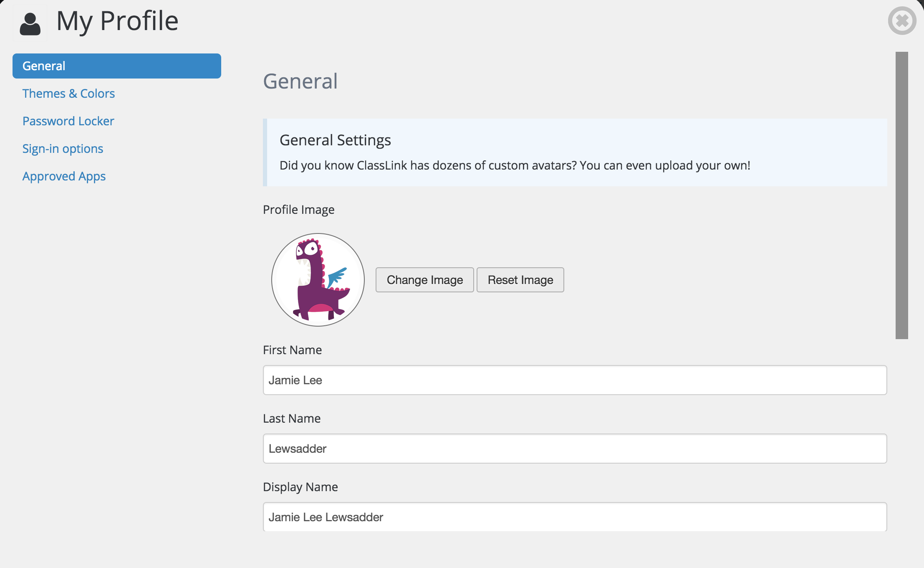
Task: Click Reset Image button for profile
Action: 521,279
